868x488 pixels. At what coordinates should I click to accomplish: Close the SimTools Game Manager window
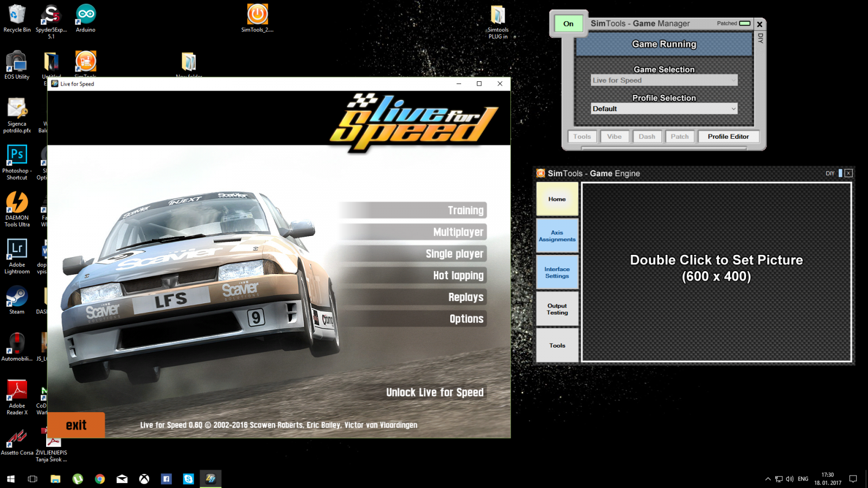click(x=759, y=24)
